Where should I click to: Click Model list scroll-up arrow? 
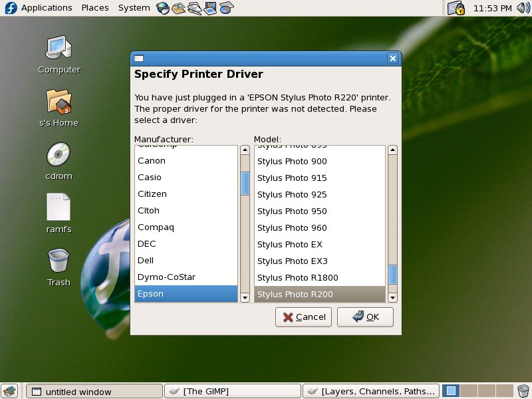click(392, 150)
